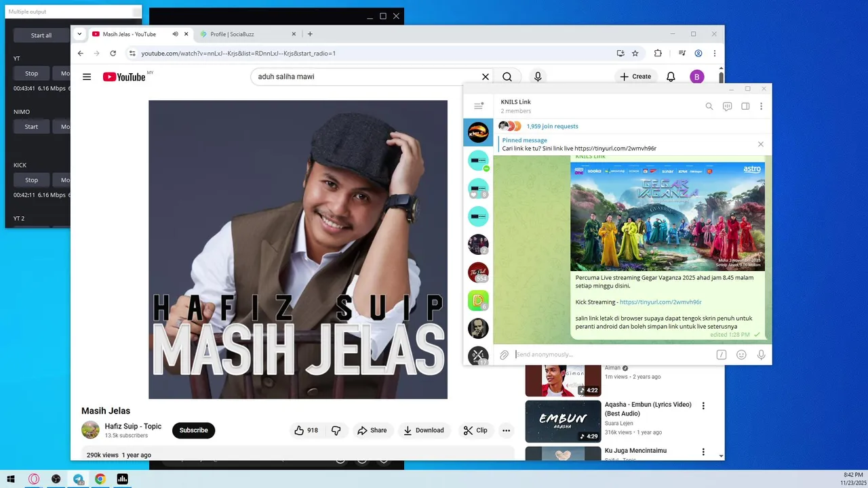Screen dimensions: 868x488
Task: Open Telegram chat three-dot menu
Action: click(x=762, y=106)
